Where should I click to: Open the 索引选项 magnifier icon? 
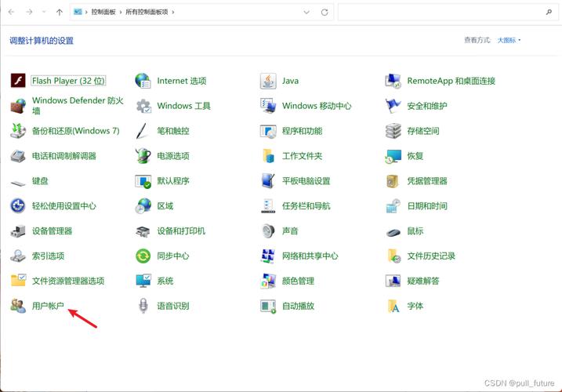click(x=18, y=256)
